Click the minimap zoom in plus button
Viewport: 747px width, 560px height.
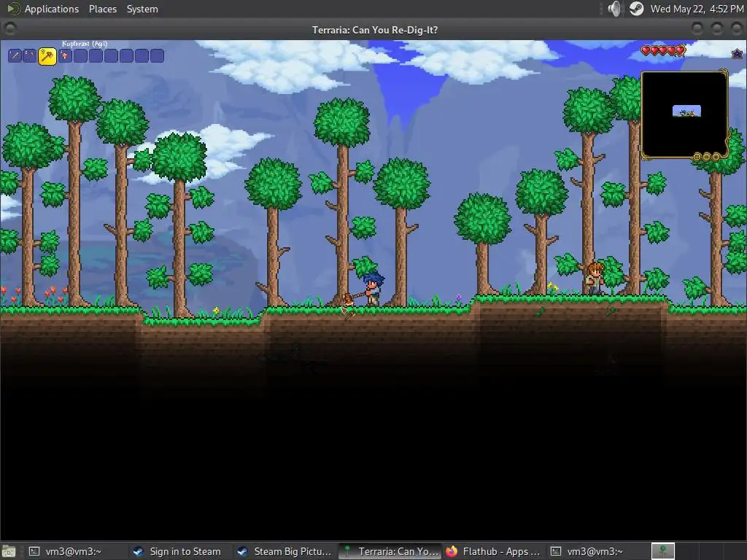716,157
